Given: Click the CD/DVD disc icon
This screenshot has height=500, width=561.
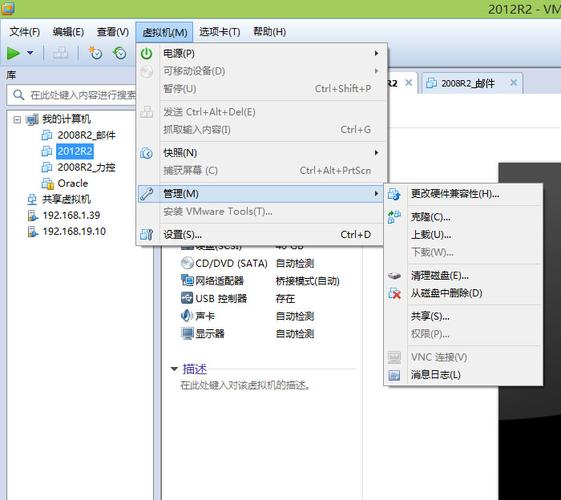Looking at the screenshot, I should click(x=187, y=263).
